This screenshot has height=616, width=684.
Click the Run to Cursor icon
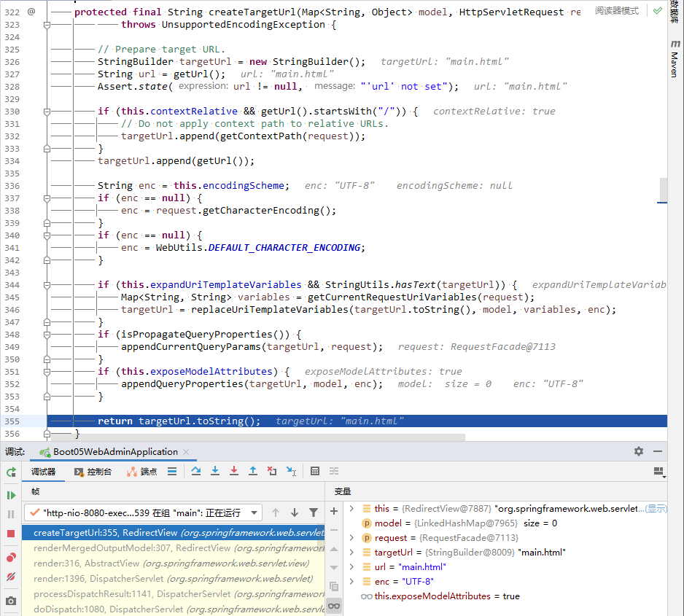point(291,471)
